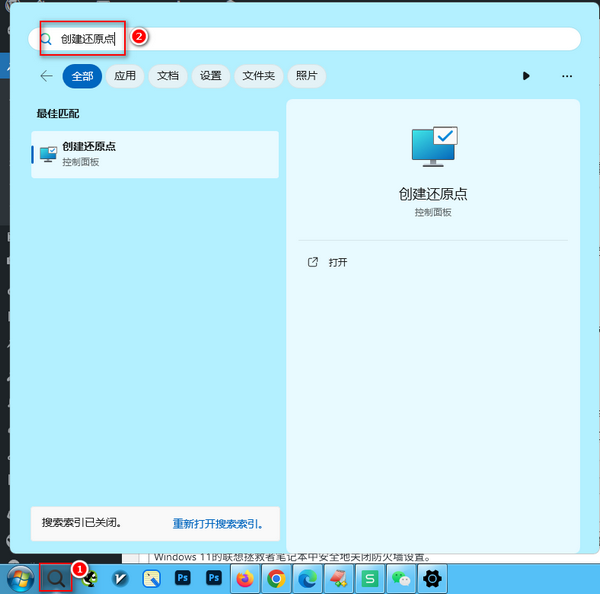Open Google Chrome from the taskbar
The image size is (600, 594).
click(276, 578)
